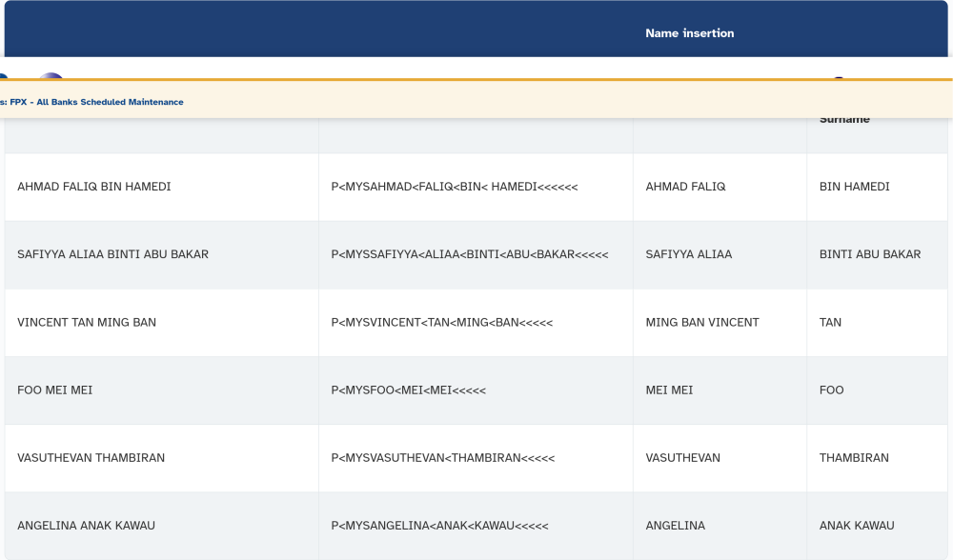Select the BIN HAMEDI surname cell
Viewport: 953px width, 560px height.
click(854, 187)
